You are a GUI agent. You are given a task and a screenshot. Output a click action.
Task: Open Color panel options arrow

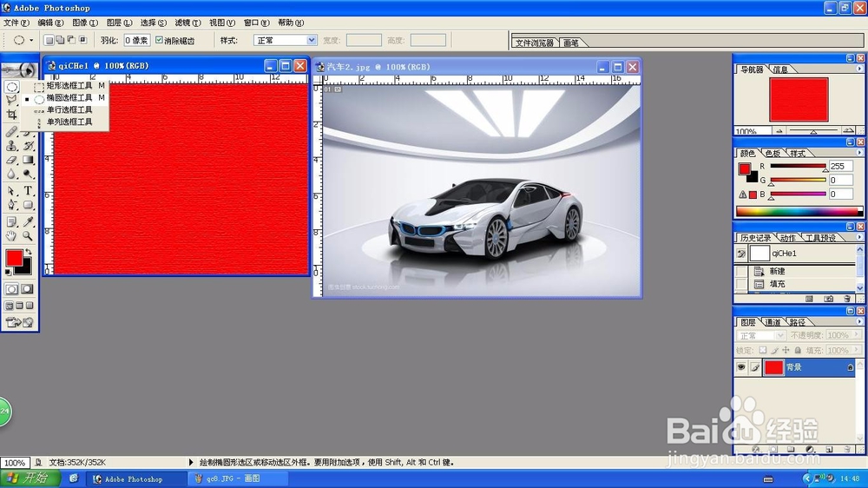click(x=859, y=153)
